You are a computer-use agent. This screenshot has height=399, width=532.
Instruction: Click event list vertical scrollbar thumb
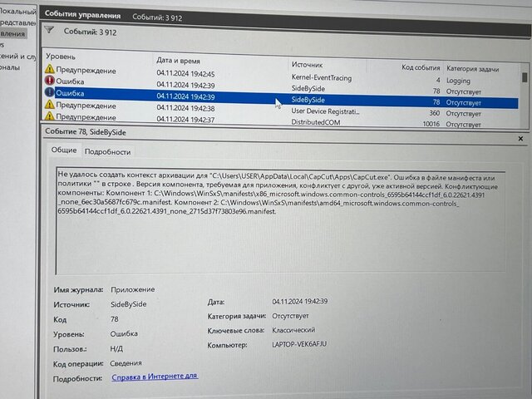tap(525, 77)
